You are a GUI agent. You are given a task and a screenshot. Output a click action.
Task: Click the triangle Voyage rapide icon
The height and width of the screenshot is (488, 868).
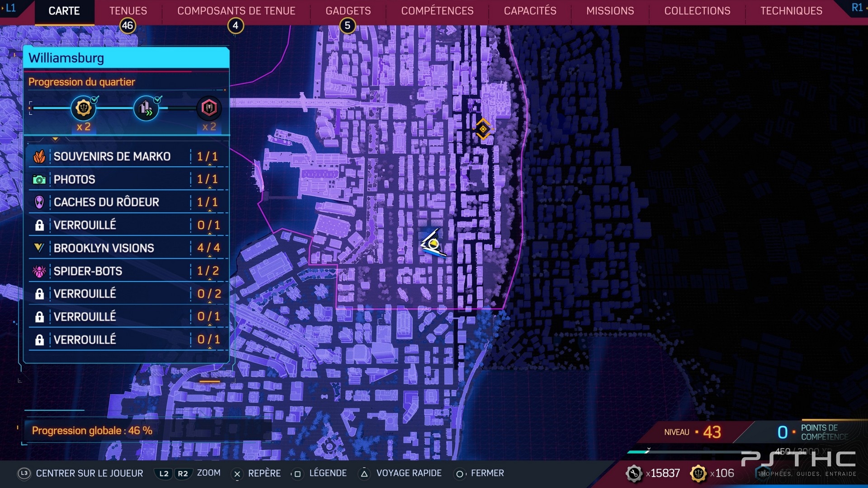pos(364,474)
